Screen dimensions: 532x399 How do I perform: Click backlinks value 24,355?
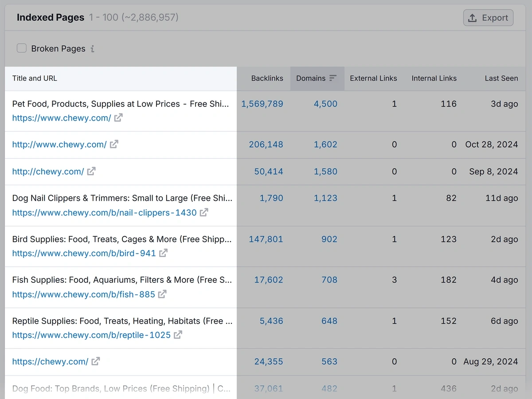click(x=269, y=361)
